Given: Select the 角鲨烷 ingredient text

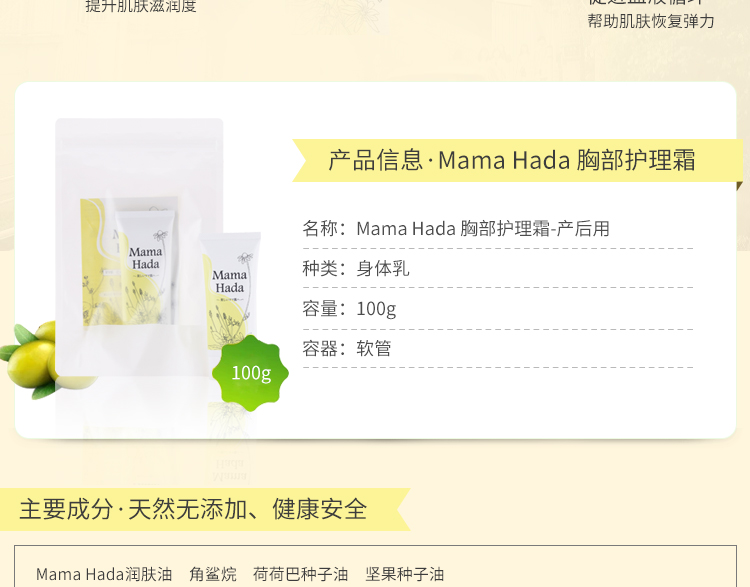Looking at the screenshot, I should coord(213,574).
